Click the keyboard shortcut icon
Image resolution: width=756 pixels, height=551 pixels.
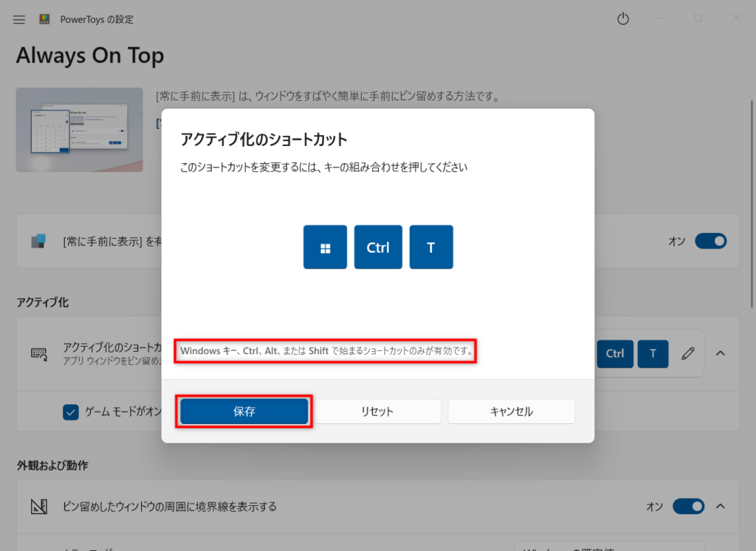coord(39,354)
